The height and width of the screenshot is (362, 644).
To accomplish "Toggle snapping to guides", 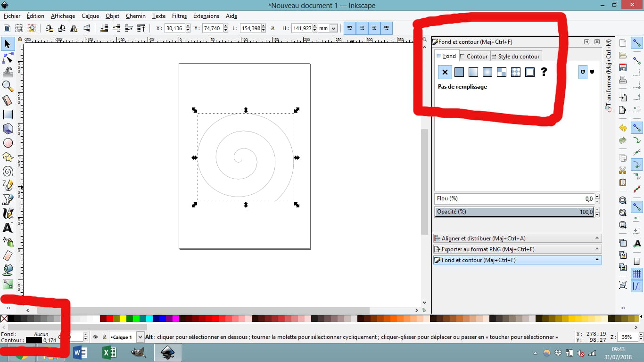I will (x=637, y=286).
